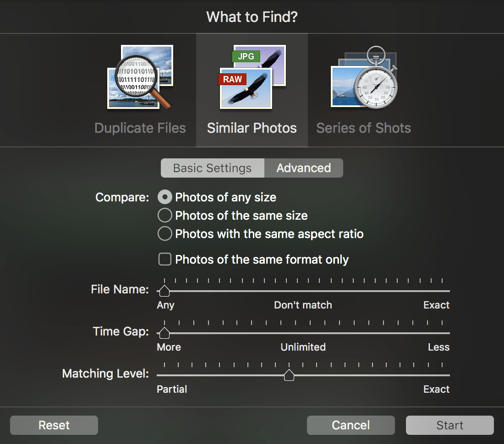
Task: Click Time Gap slider track at Less end
Action: tap(447, 333)
